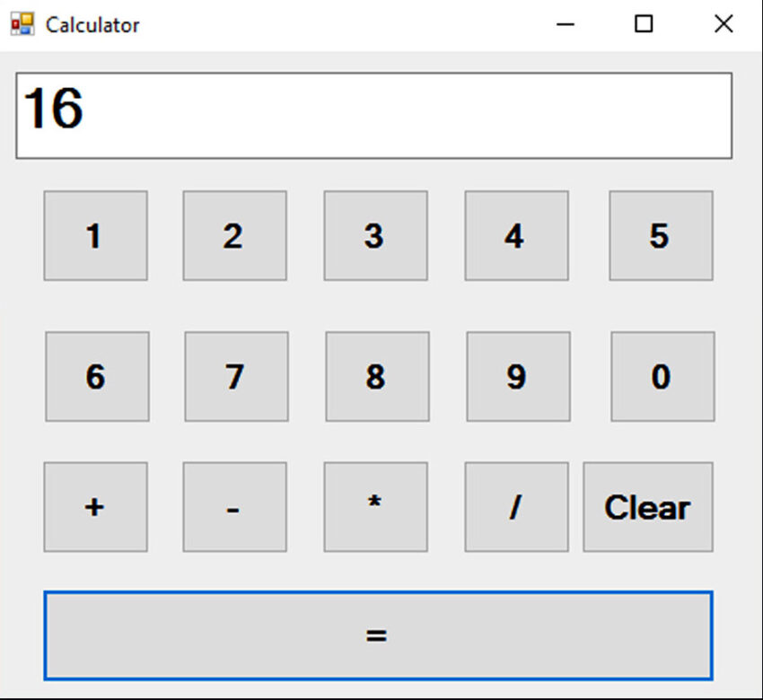
Task: Tap the number 2 key
Action: click(x=234, y=235)
